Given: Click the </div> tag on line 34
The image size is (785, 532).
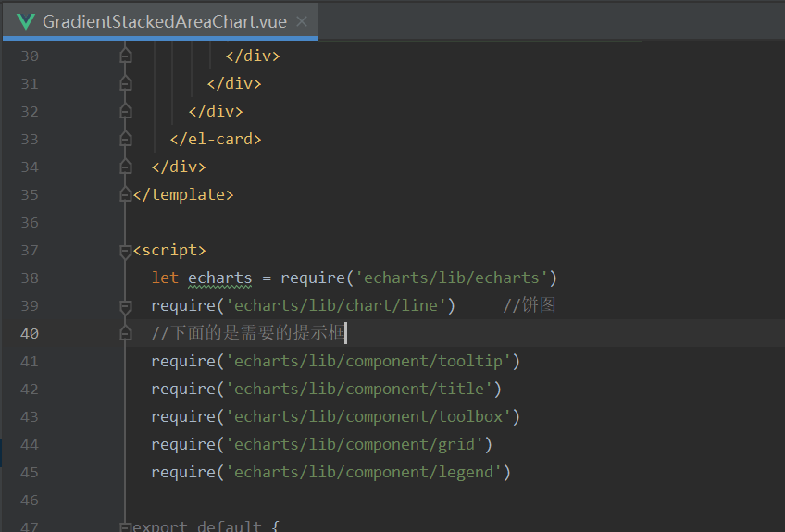Looking at the screenshot, I should pos(179,167).
